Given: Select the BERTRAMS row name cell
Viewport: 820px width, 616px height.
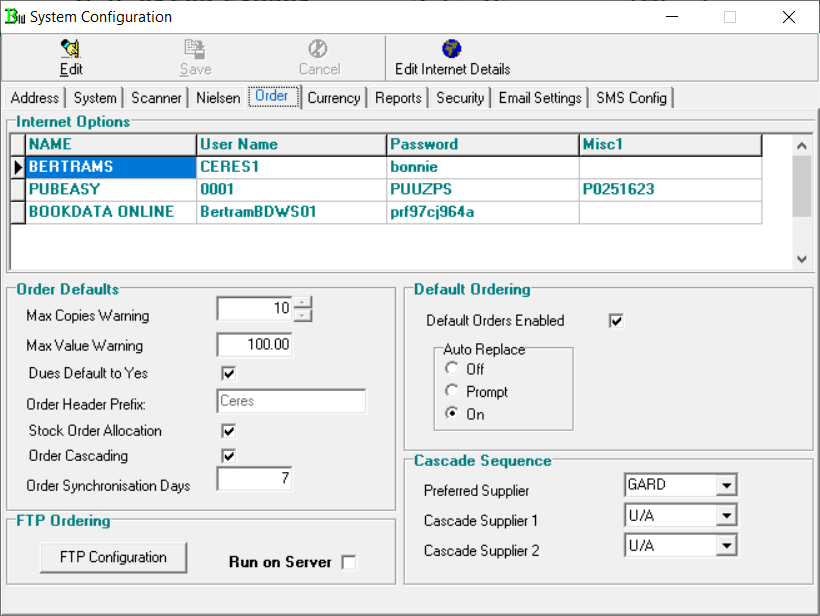Looking at the screenshot, I should (111, 167).
